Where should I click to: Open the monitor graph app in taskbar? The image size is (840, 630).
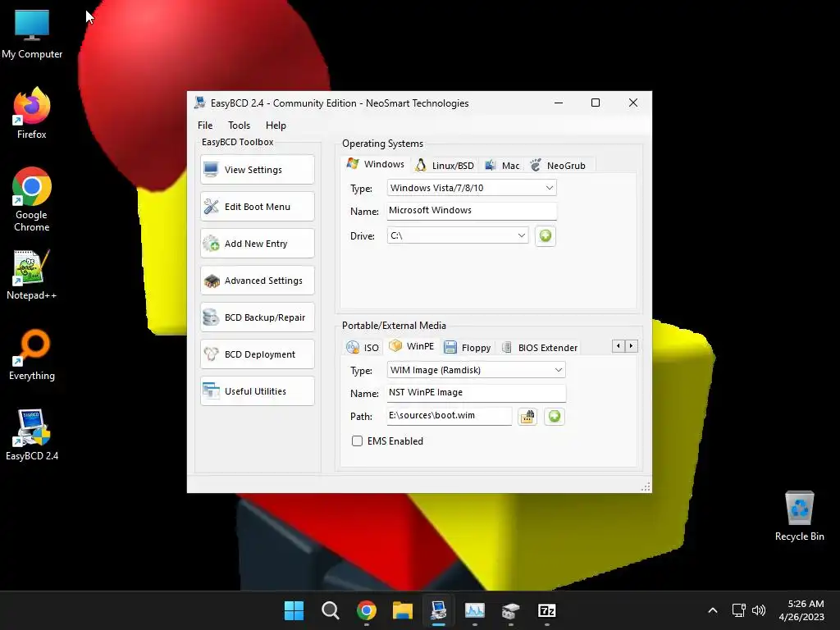[475, 610]
